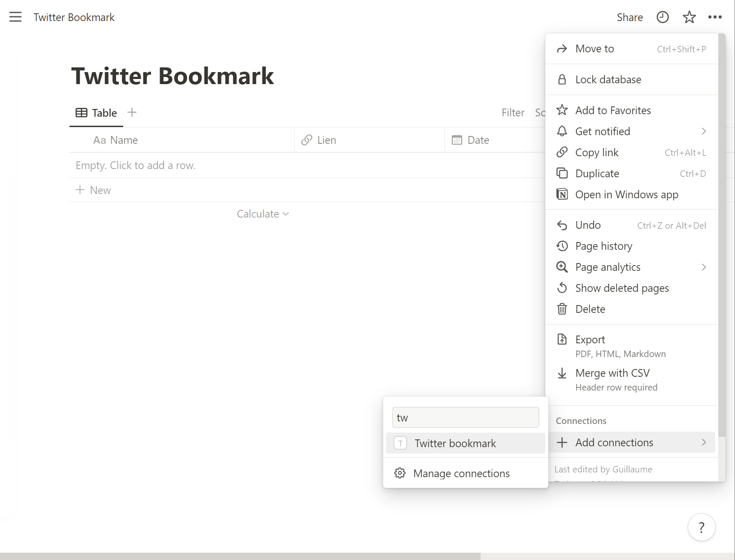This screenshot has height=560, width=735.
Task: Click the Page analytics magnifier icon
Action: coord(562,267)
